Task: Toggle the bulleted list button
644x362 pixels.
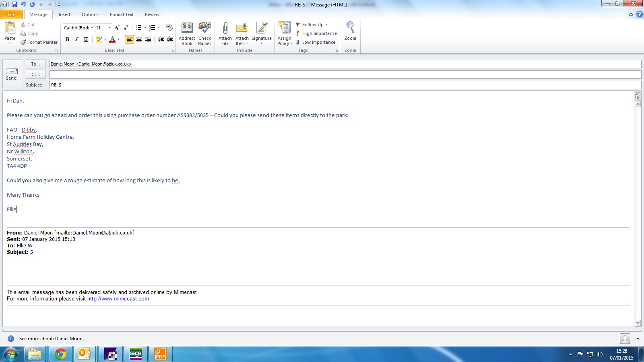Action: [x=138, y=28]
